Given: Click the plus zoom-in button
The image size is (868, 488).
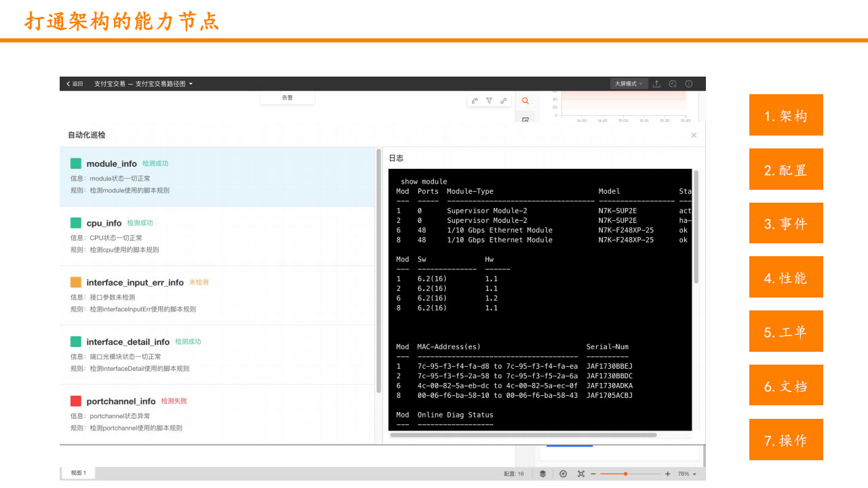Looking at the screenshot, I should [x=668, y=474].
